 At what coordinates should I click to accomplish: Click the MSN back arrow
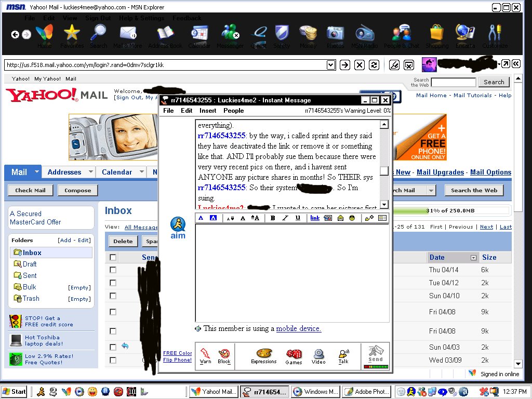click(15, 34)
